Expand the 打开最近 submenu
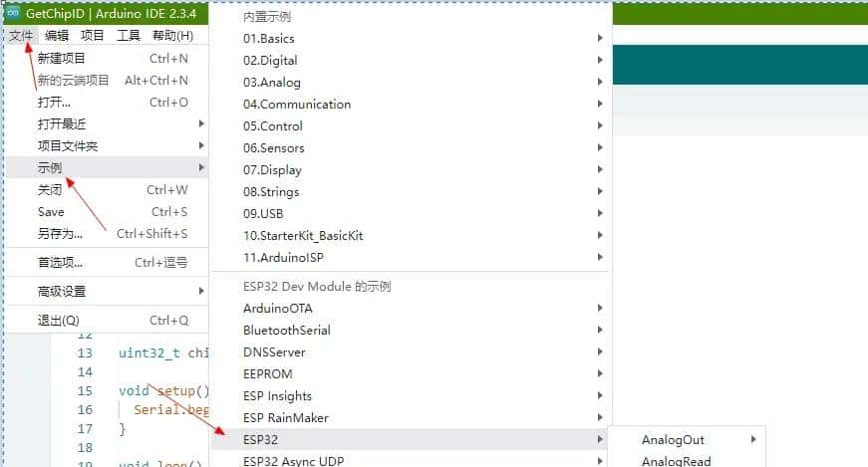 coord(108,123)
